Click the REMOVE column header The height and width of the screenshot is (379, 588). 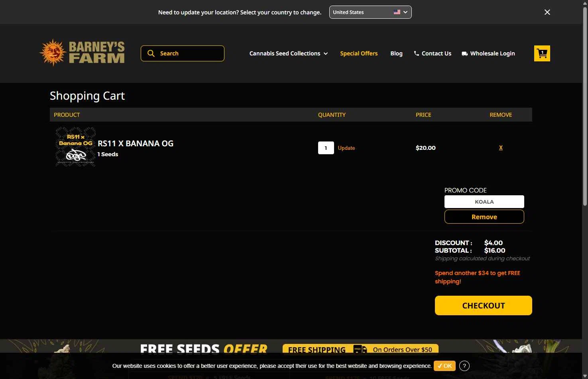click(x=501, y=115)
